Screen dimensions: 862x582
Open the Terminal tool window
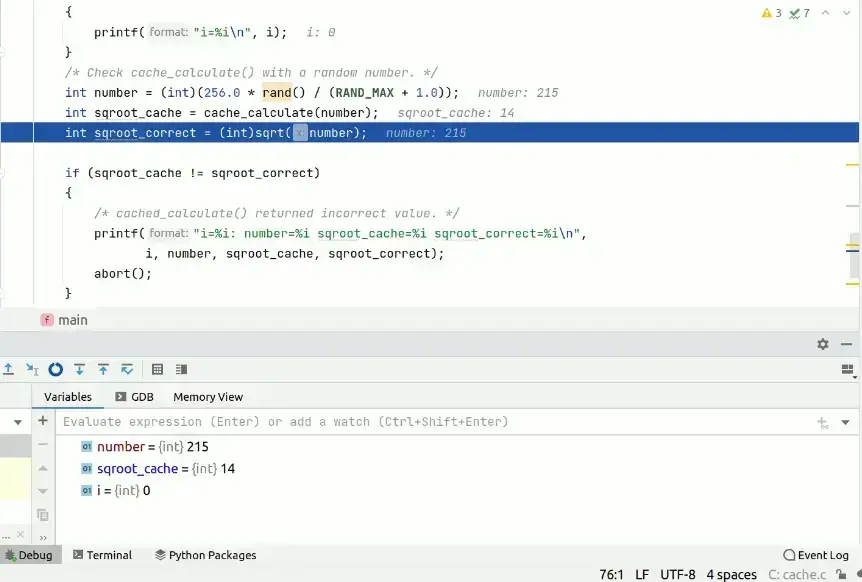103,555
